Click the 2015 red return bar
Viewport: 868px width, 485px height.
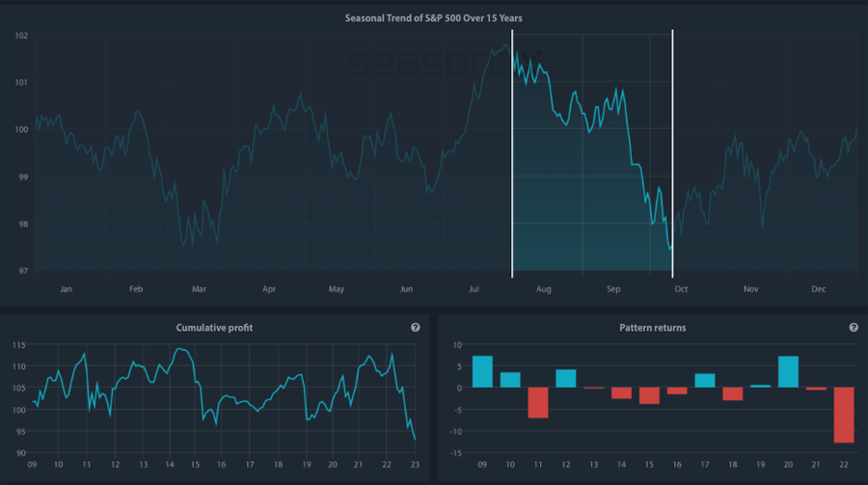649,395
